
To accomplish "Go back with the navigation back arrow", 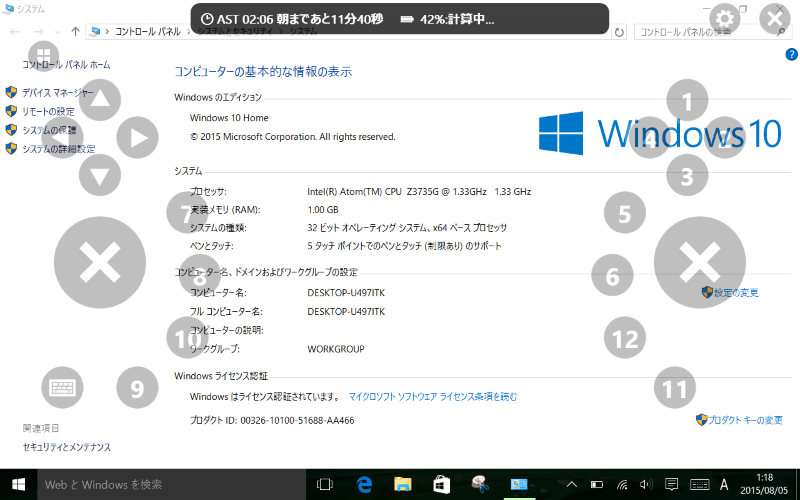I will (15, 32).
